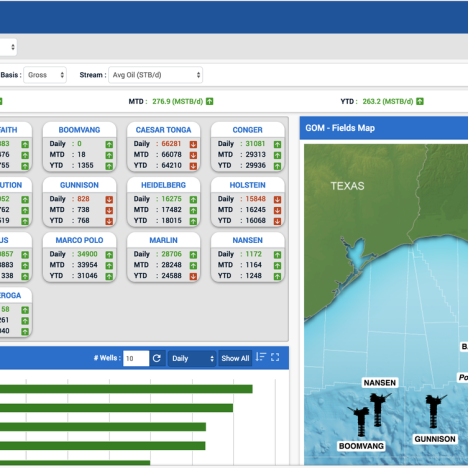Click the GUNNISON label on the map
The image size is (468, 468).
(435, 439)
